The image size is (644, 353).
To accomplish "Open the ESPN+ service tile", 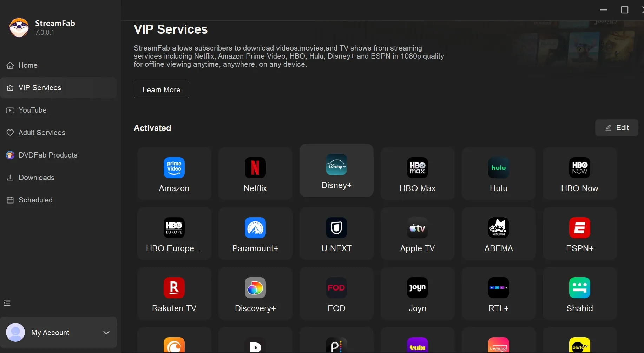I will (580, 234).
